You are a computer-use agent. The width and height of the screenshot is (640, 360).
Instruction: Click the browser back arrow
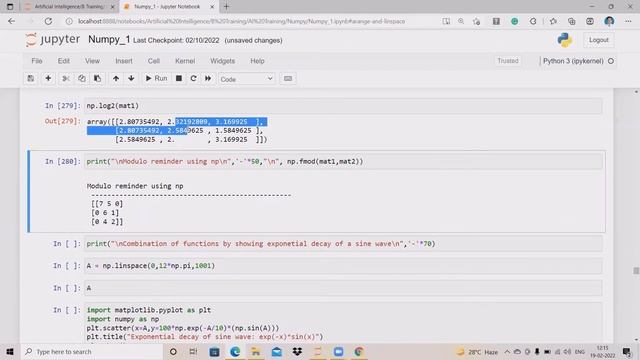pyautogui.click(x=11, y=21)
